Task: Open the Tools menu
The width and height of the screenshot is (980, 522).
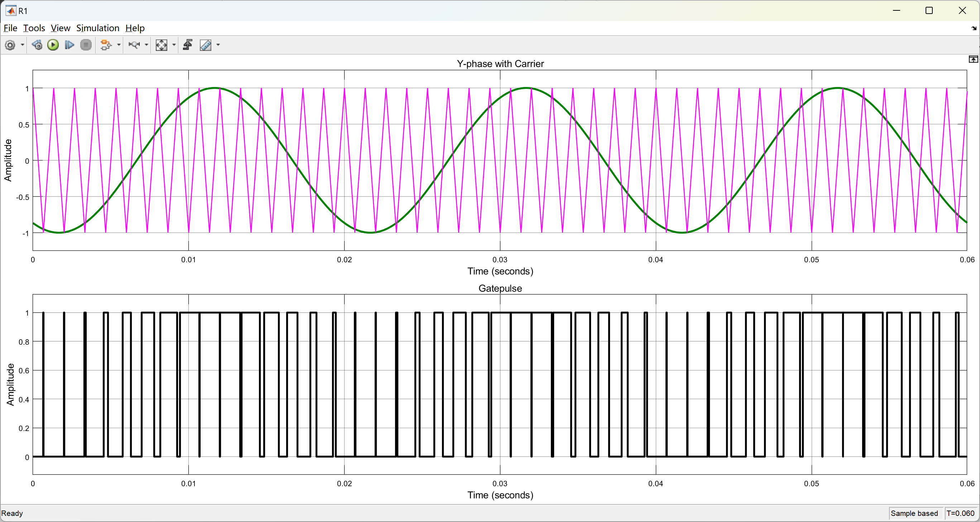Action: coord(34,28)
